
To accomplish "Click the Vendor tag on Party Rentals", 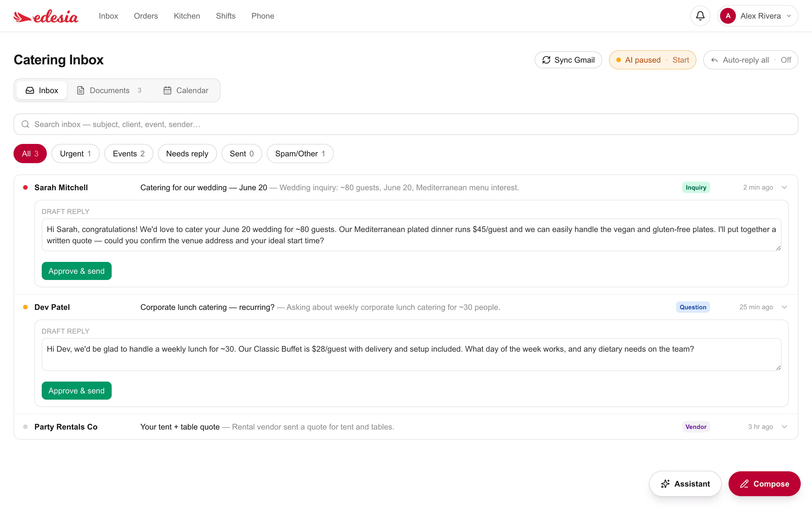I will [x=696, y=427].
